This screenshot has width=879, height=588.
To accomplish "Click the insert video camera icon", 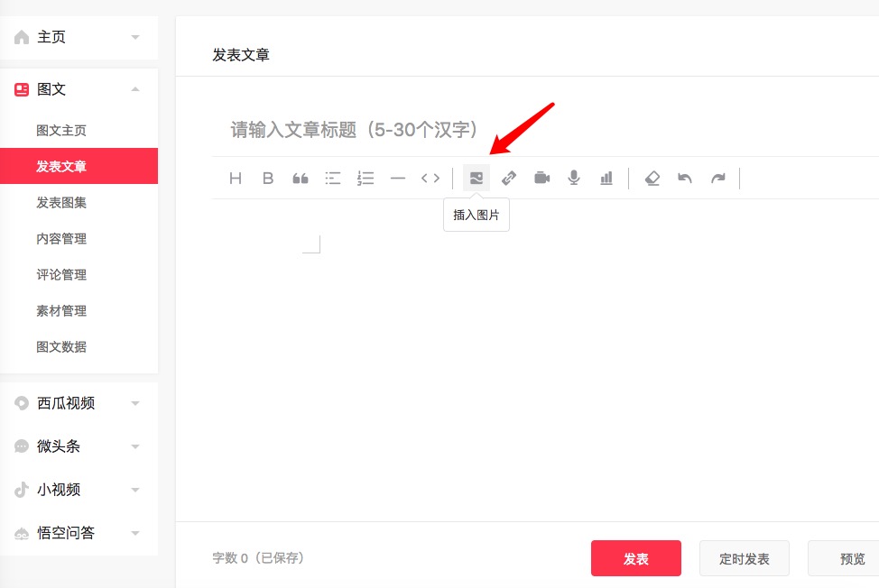I will tap(541, 178).
